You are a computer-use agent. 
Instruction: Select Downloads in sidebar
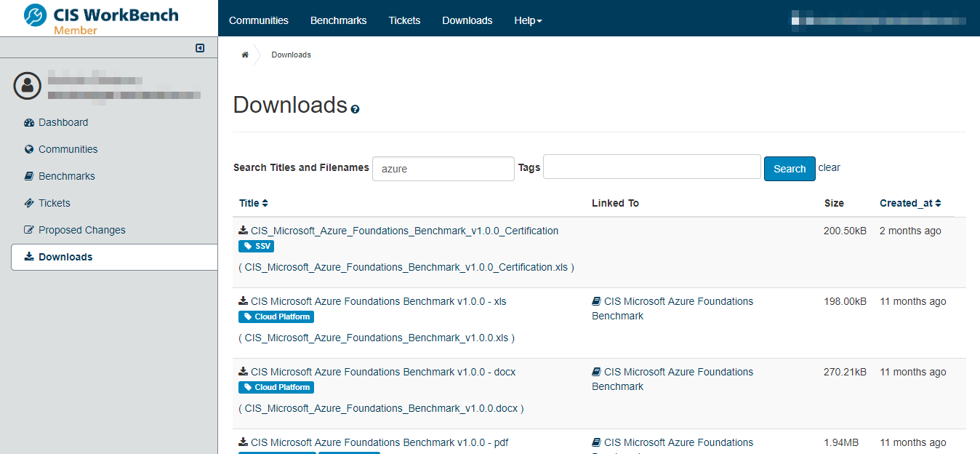point(114,257)
